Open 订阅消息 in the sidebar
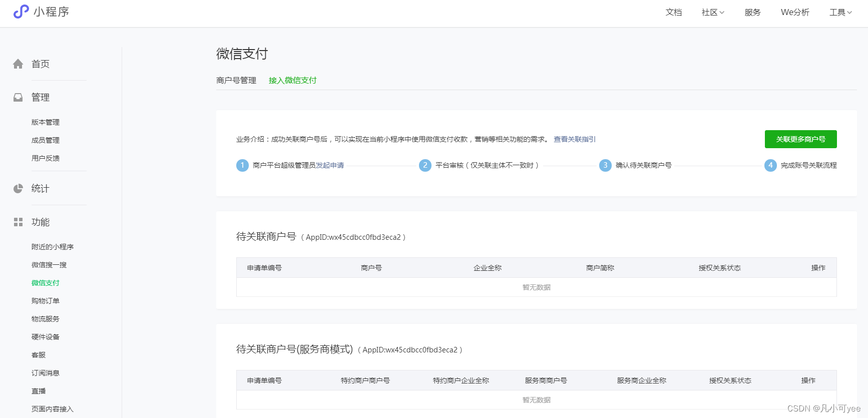Screen dimensions: 868x418 click(46, 373)
